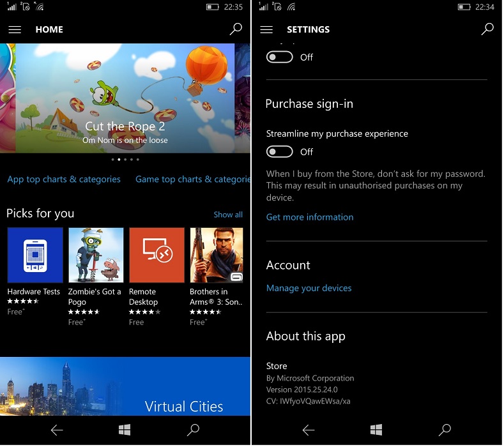Open Zombie's Got a Pogo tile
The height and width of the screenshot is (447, 504).
pos(96,256)
